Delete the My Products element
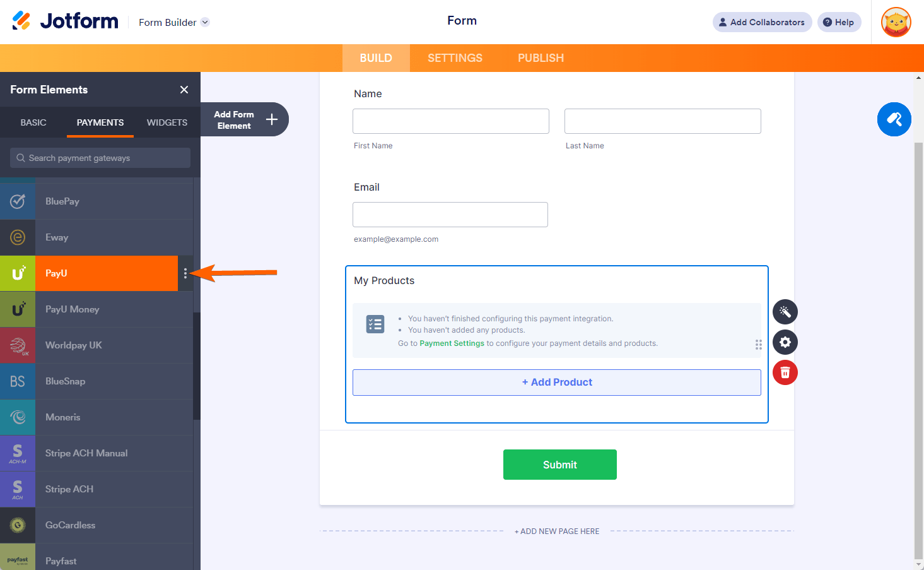The image size is (924, 570). pos(785,372)
